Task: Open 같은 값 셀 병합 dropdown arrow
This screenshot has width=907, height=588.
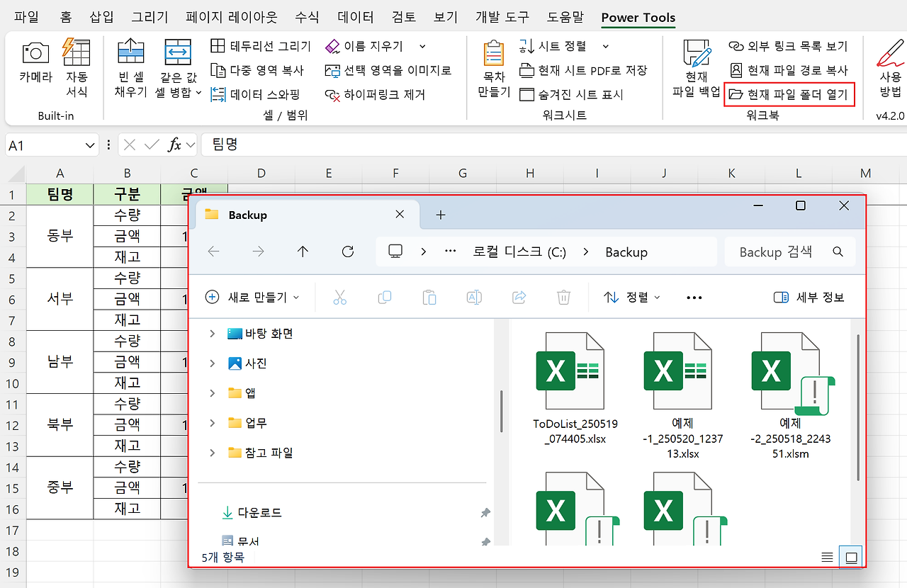Action: pyautogui.click(x=199, y=93)
